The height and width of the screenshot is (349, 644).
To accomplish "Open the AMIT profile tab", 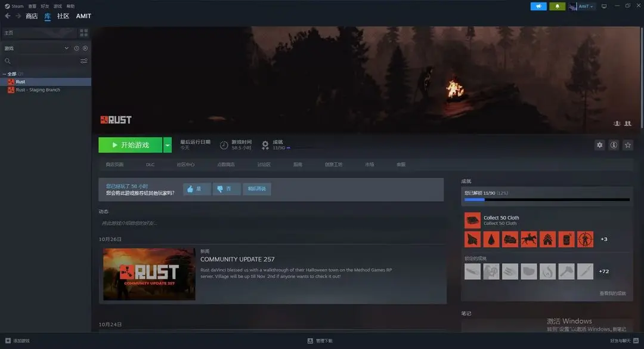I will (83, 16).
